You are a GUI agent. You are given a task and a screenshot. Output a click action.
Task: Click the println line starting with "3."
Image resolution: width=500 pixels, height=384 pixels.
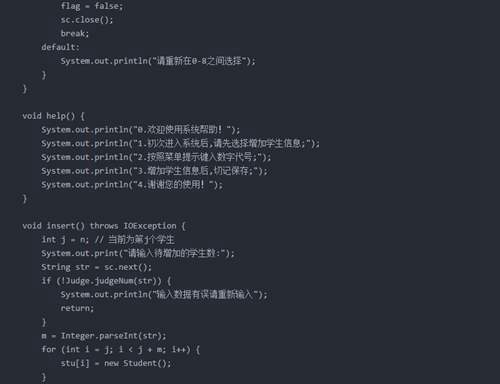(154, 171)
